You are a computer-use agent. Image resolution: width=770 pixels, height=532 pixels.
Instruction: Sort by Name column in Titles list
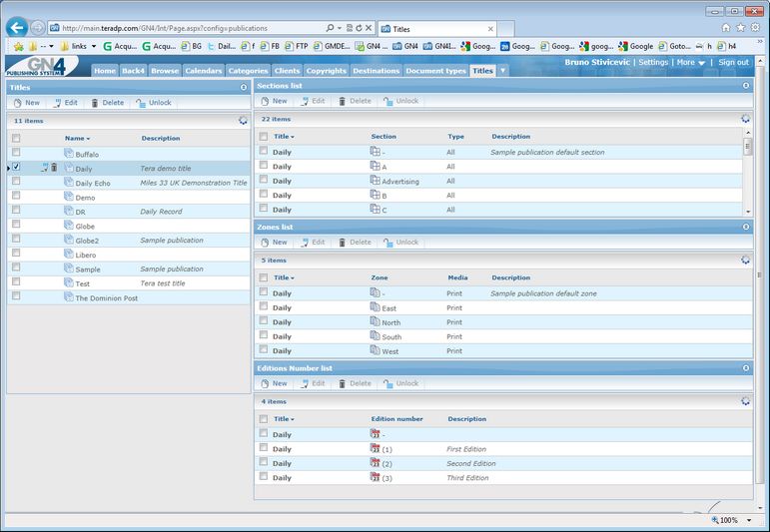77,139
